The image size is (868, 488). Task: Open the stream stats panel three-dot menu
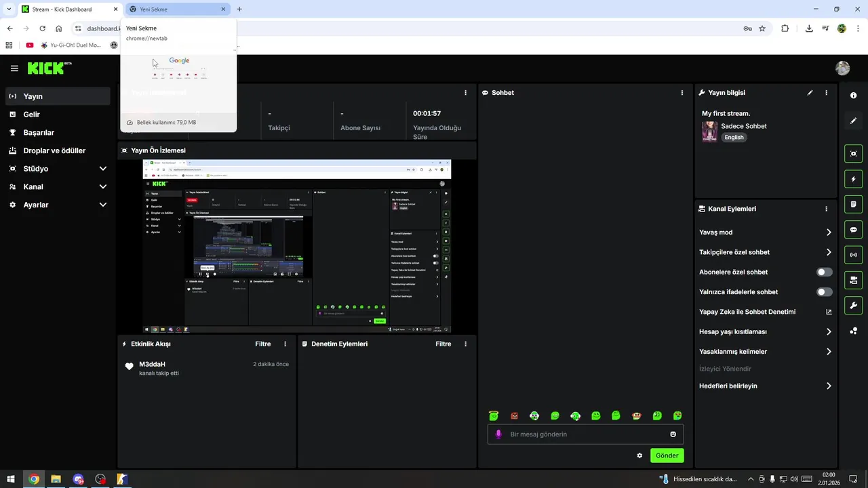465,93
